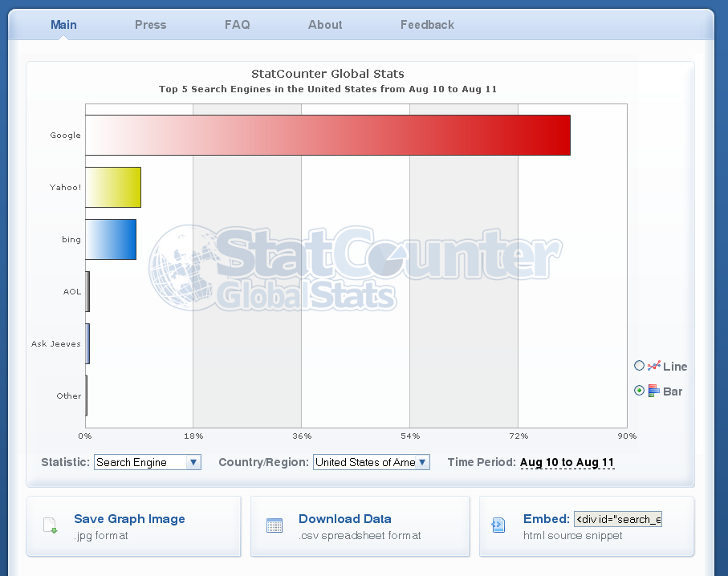Click the Download Data link

tap(345, 519)
